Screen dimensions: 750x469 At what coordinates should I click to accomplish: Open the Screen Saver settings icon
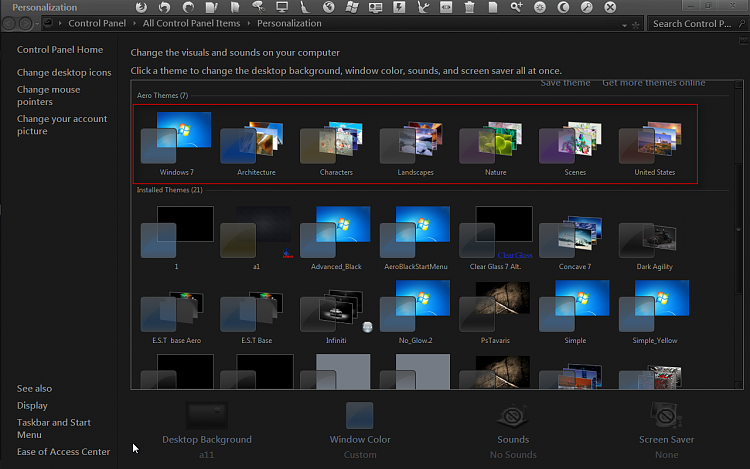pos(666,415)
